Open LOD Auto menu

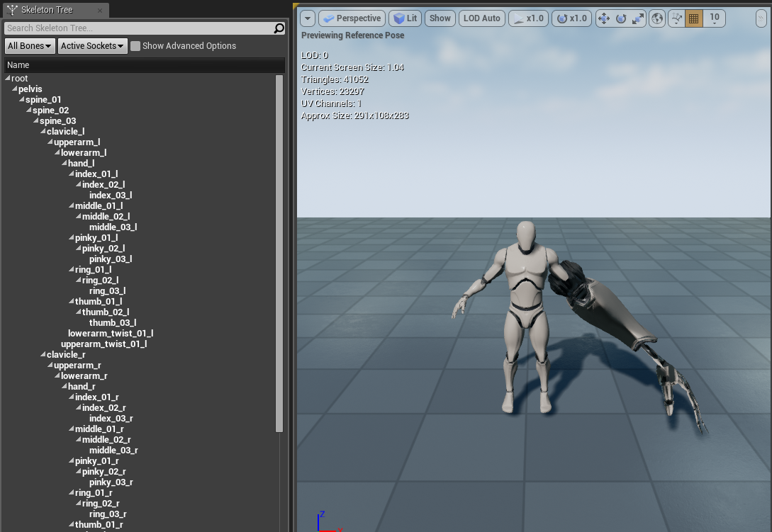[x=481, y=18]
